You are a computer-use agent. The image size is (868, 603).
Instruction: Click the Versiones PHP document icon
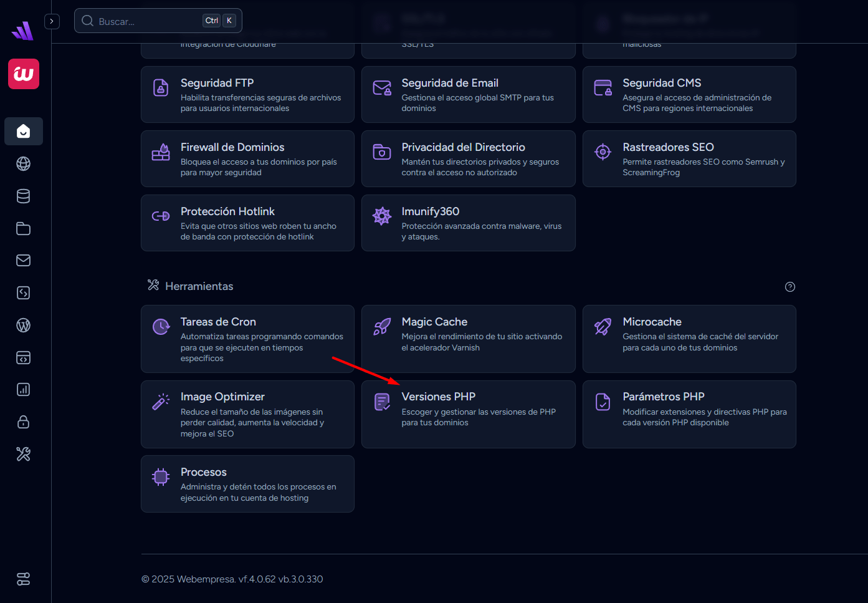pos(382,402)
